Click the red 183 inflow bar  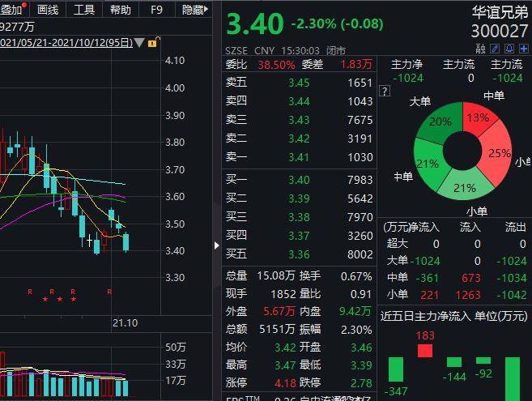(425, 351)
